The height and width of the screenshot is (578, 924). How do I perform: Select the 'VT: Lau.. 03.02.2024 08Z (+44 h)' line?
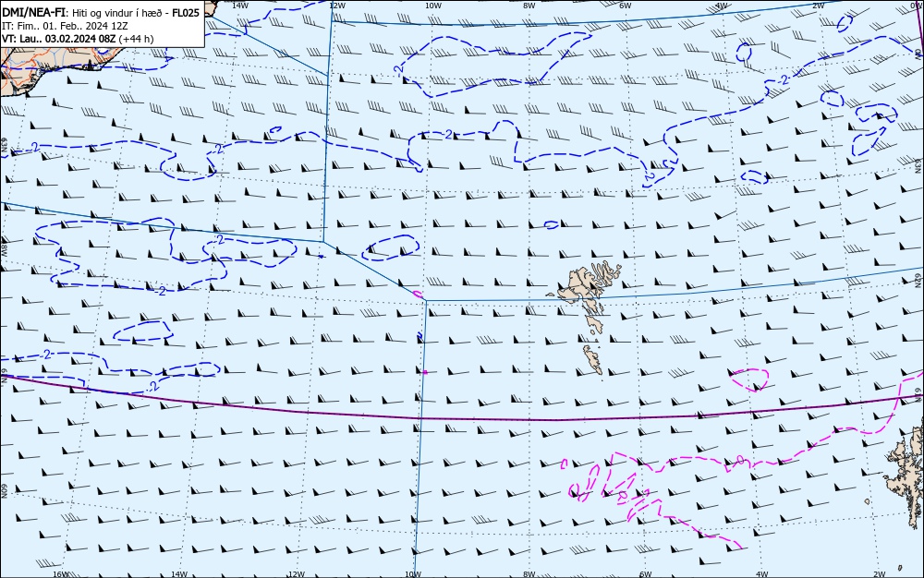point(78,39)
